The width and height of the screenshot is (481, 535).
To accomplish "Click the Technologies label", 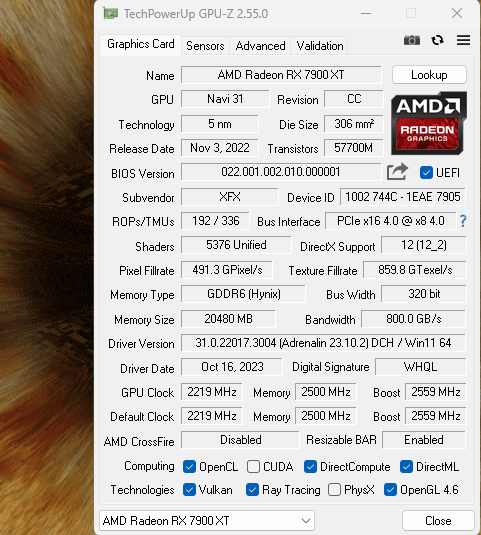I will click(142, 490).
